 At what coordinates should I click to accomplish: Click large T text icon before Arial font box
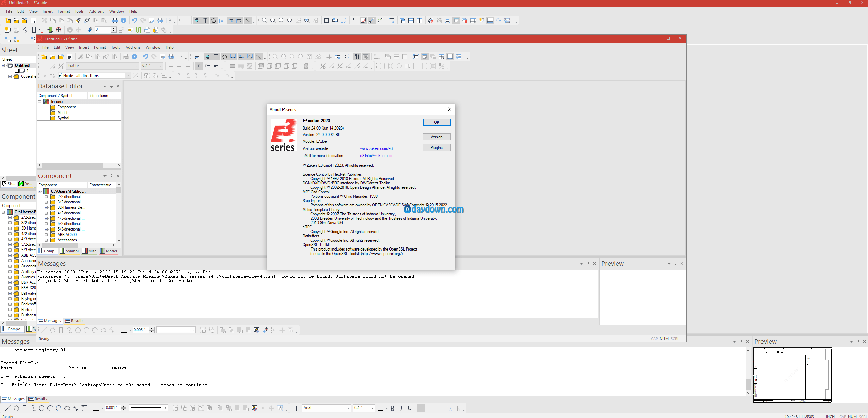click(x=297, y=408)
